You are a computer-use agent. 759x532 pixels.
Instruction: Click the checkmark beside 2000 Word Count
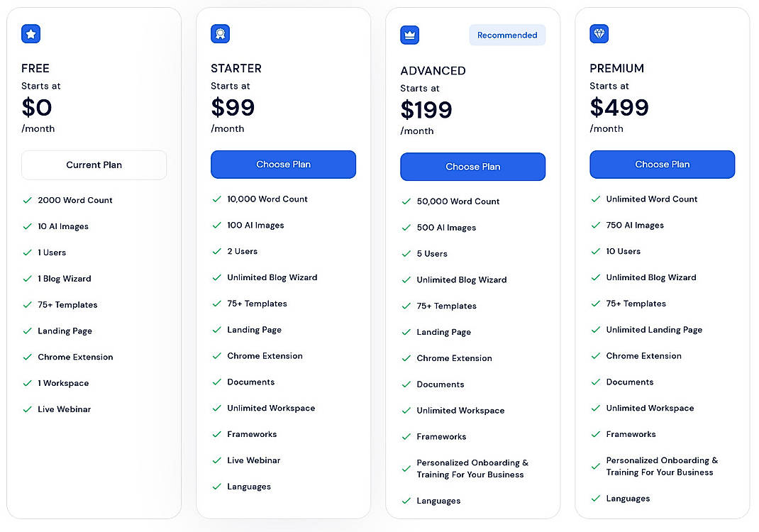[x=27, y=200]
